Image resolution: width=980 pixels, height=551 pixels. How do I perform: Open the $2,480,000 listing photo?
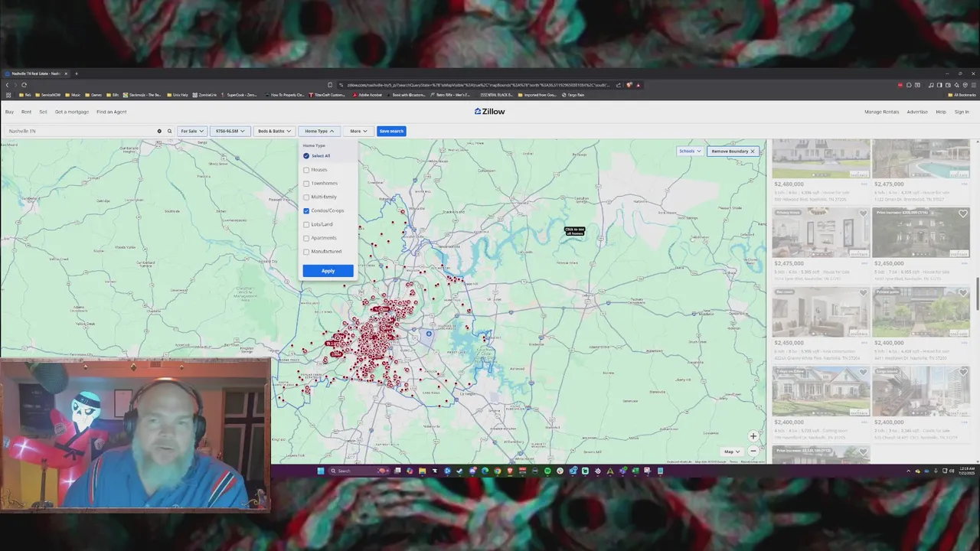[x=821, y=158]
